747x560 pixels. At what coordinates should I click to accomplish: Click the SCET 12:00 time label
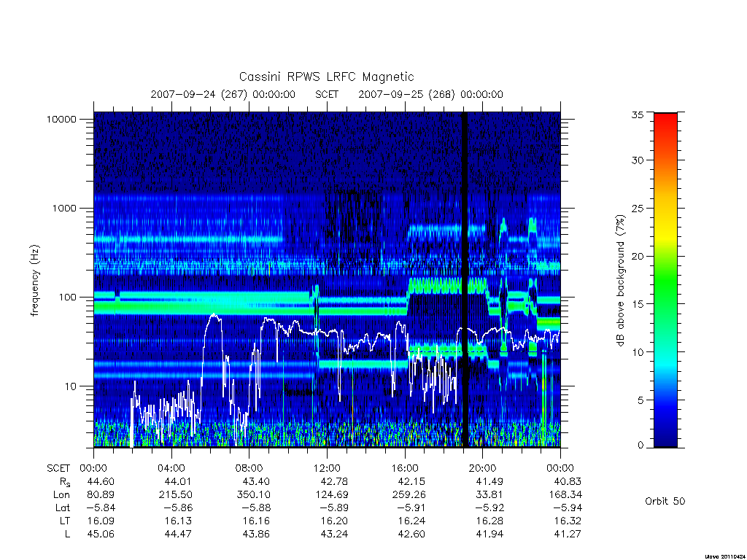click(x=328, y=469)
